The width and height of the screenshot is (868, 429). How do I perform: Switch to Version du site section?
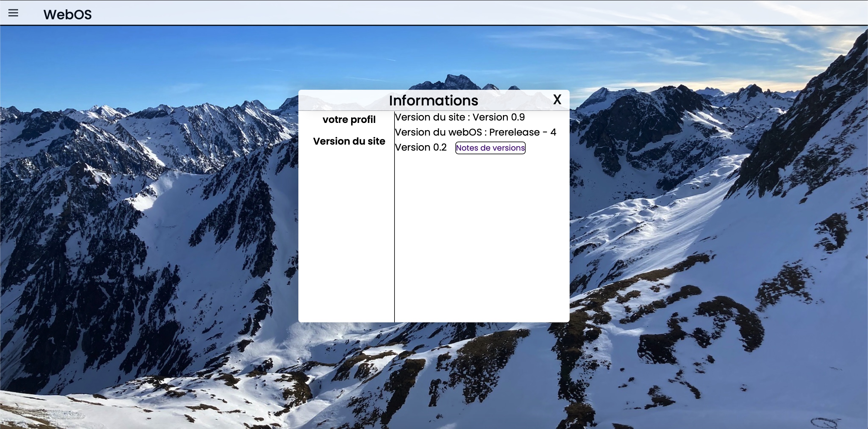pos(349,141)
